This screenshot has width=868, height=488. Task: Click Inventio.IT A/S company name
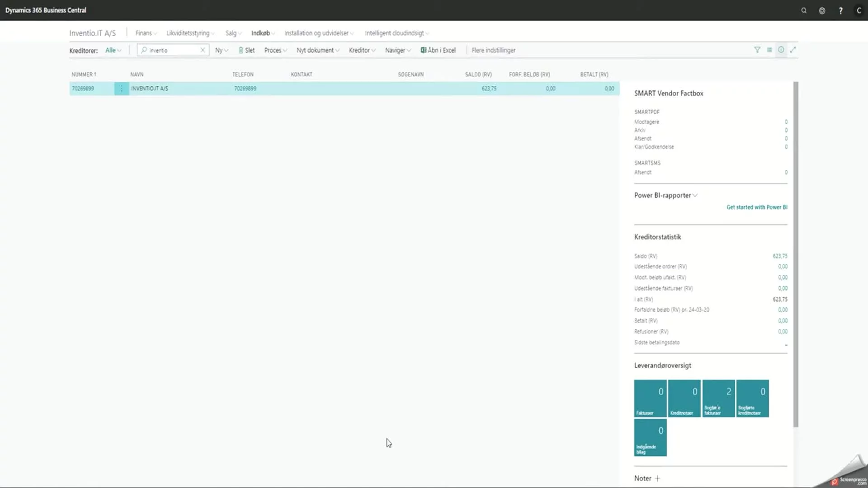pyautogui.click(x=92, y=33)
